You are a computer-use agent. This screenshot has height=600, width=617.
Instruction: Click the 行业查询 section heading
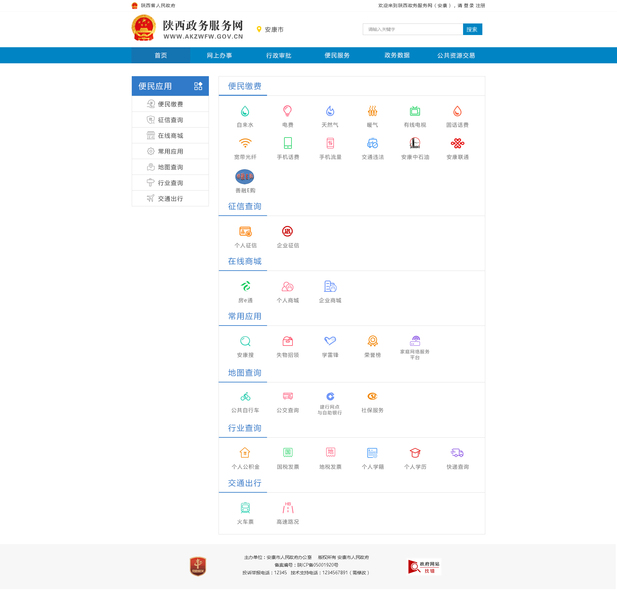tap(244, 428)
